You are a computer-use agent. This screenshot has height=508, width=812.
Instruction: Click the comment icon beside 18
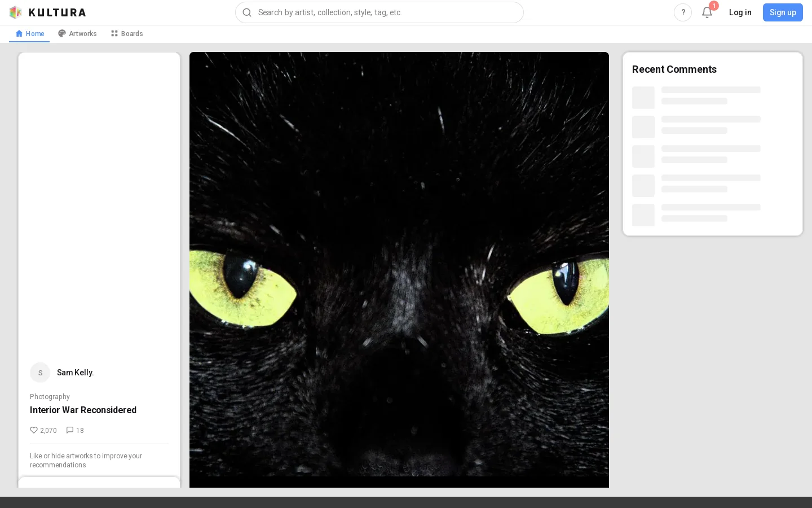coord(70,430)
